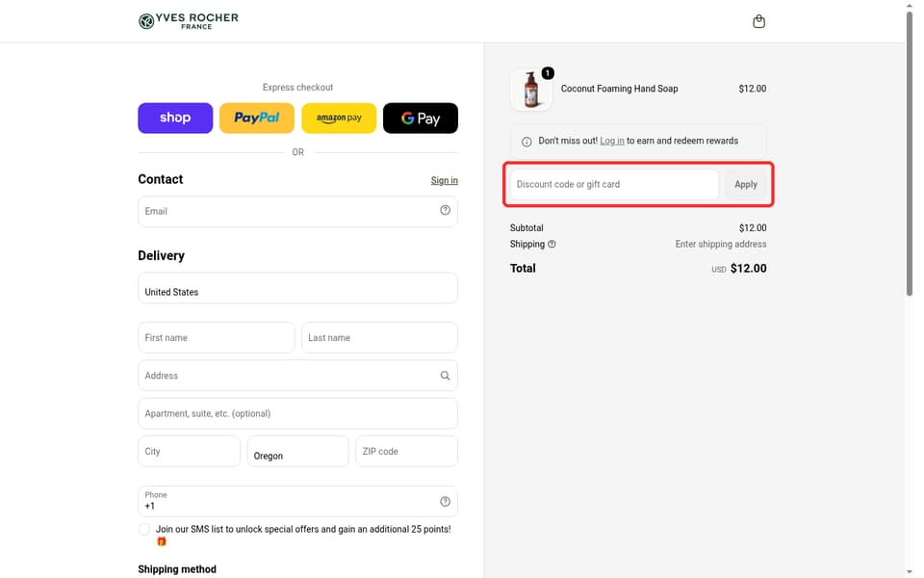
Task: Apply the discount code
Action: point(745,185)
